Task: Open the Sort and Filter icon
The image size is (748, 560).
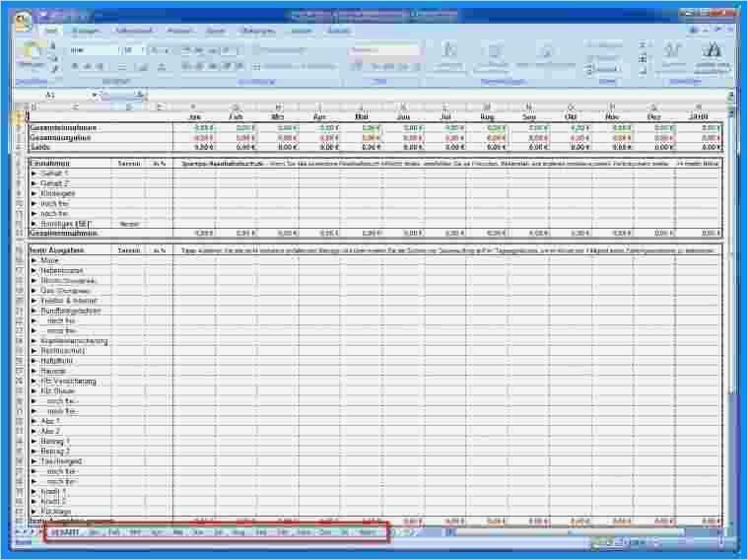Action: pos(673,57)
